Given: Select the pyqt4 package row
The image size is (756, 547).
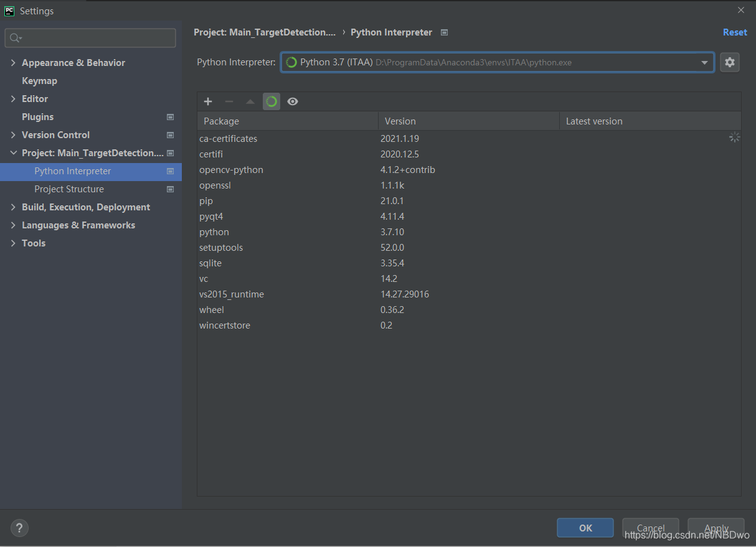Looking at the screenshot, I should (x=469, y=217).
